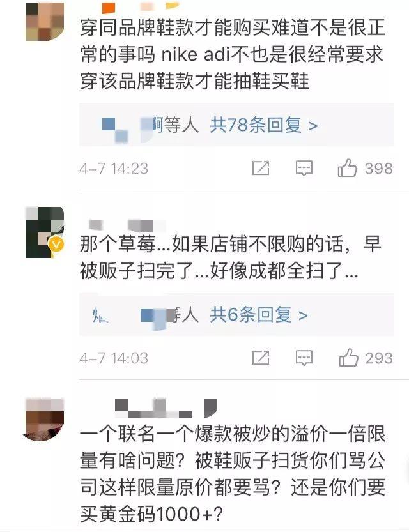Open comment about nike adi brand shoes
This screenshot has height=532, width=409.
(x=233, y=54)
